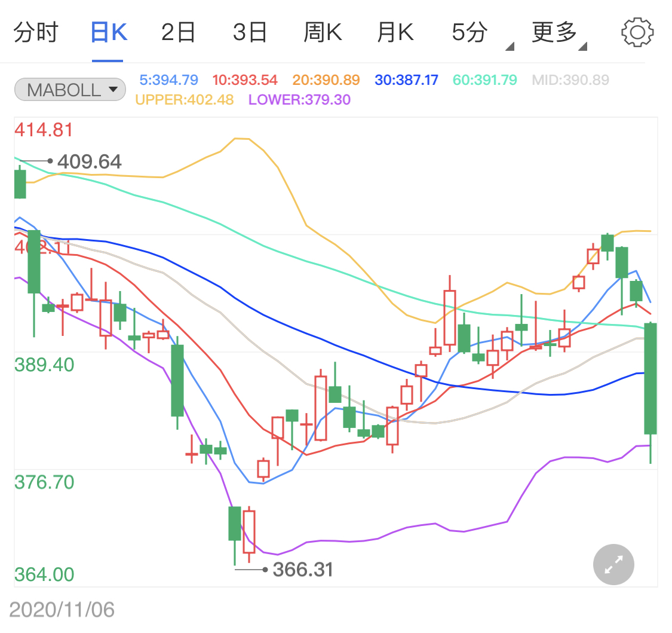Click the MID:390.89 label

click(x=570, y=79)
